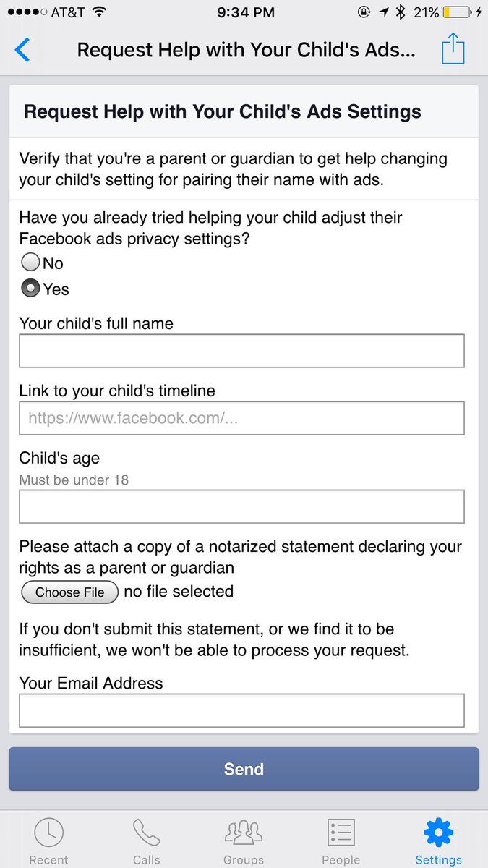The image size is (488, 868).
Task: Tap the back arrow icon
Action: point(22,50)
